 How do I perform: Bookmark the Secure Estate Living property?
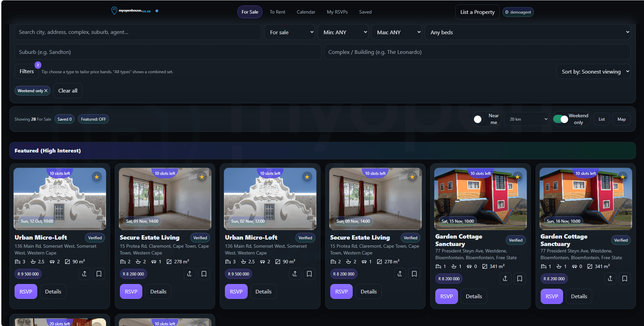(204, 274)
